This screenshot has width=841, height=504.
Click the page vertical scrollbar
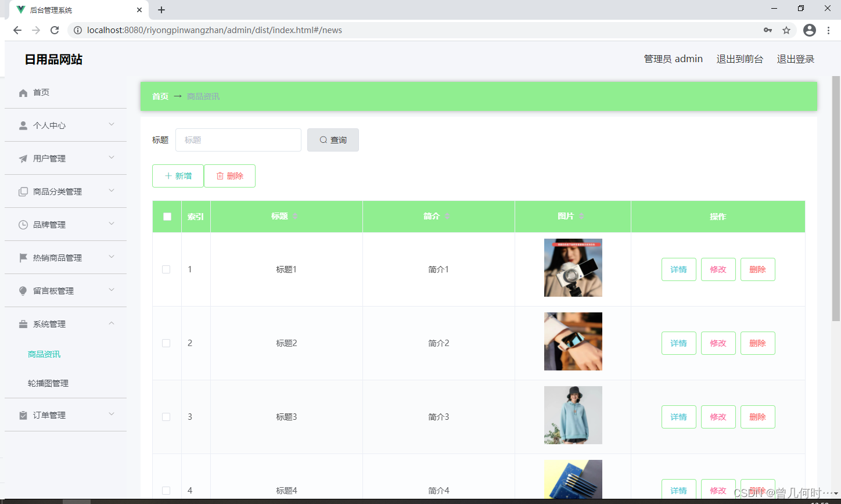click(x=836, y=197)
